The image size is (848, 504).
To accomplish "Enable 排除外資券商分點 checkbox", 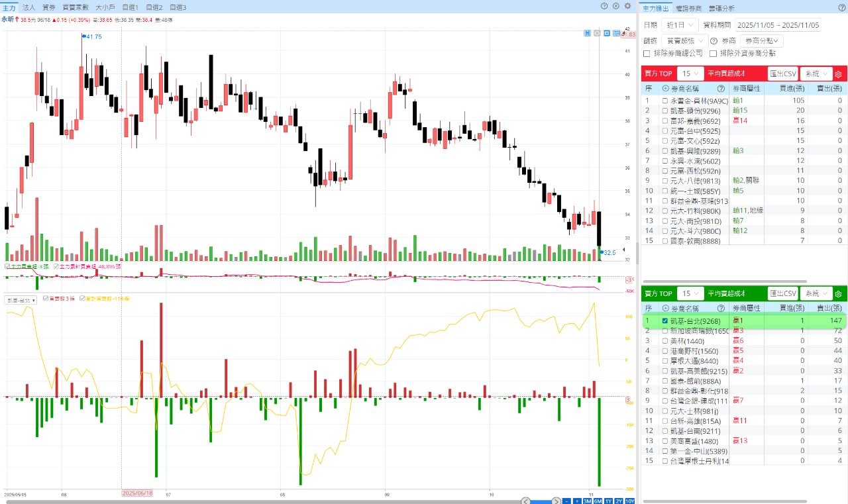I will (714, 53).
